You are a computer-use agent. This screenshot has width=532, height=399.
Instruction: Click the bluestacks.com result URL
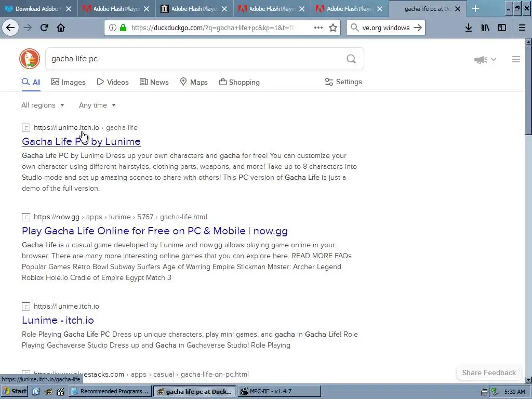pyautogui.click(x=141, y=374)
